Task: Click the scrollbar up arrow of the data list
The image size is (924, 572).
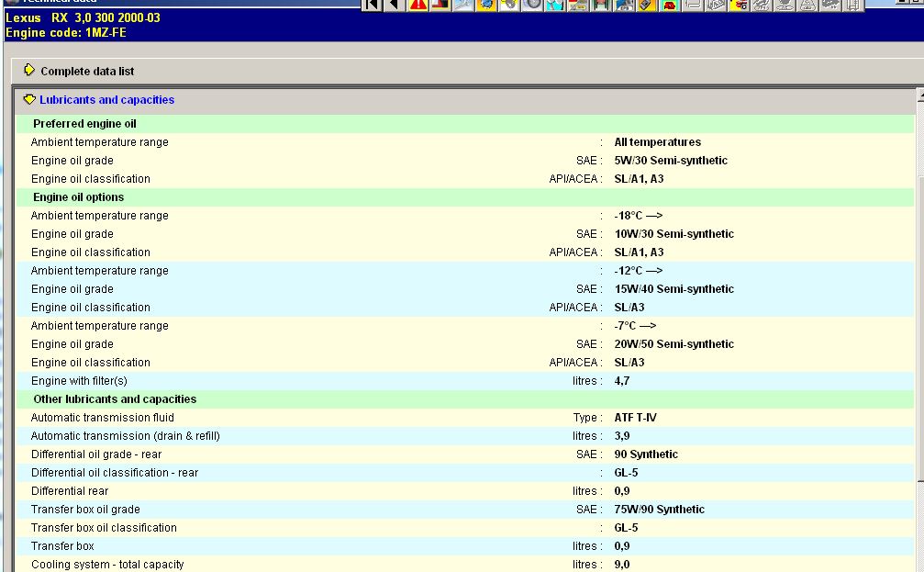Action: 920,95
